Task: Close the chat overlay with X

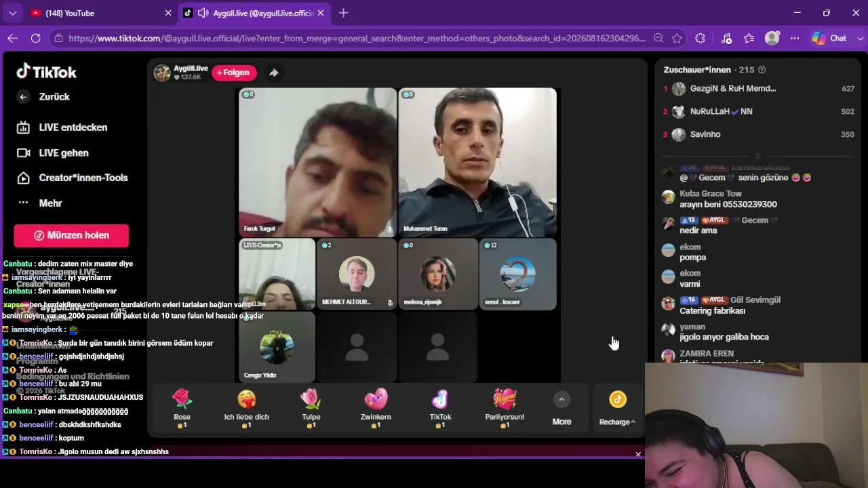Action: pyautogui.click(x=638, y=454)
